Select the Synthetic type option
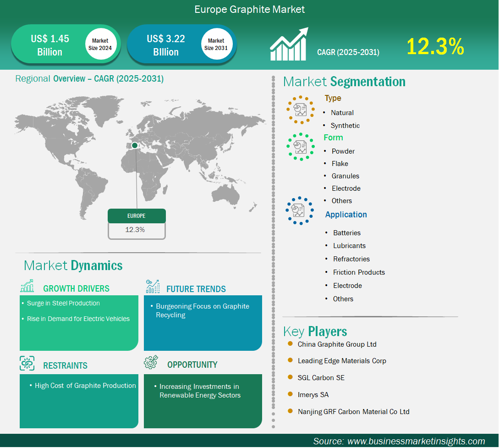Screen dimensions: 499x448 [345, 125]
